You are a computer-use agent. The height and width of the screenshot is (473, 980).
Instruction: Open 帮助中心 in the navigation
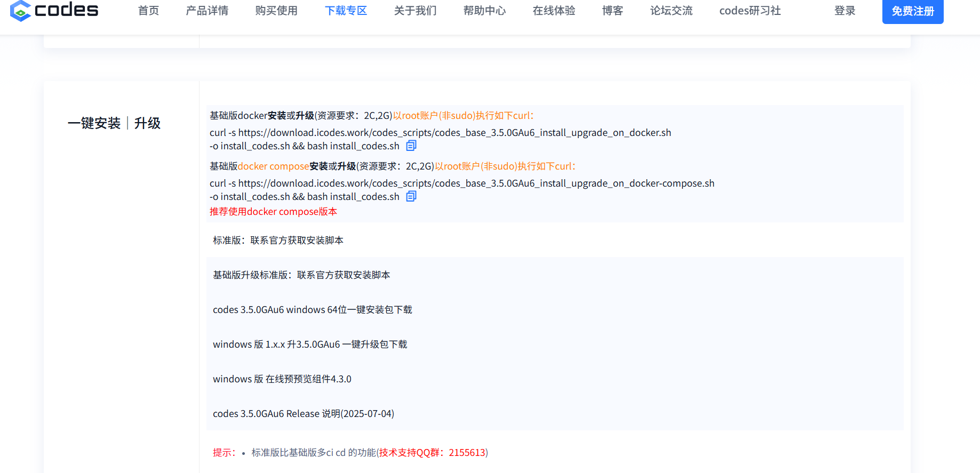[x=484, y=11]
